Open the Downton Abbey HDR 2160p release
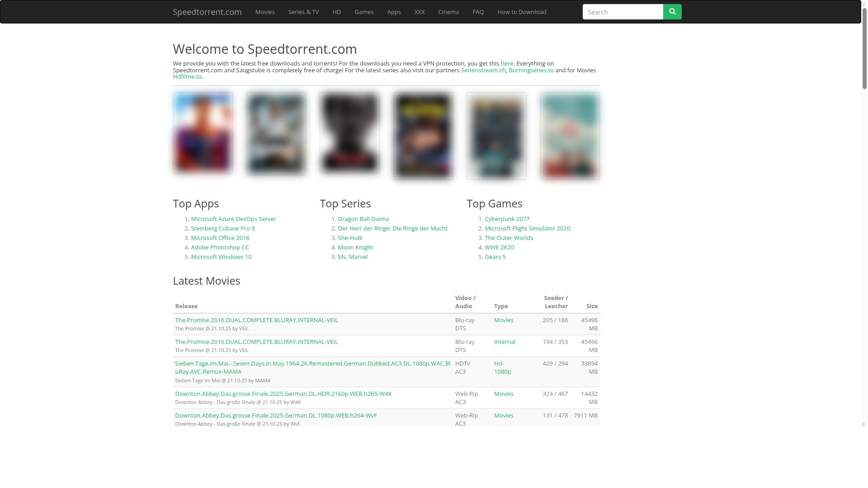This screenshot has width=868, height=488. pos(283,394)
